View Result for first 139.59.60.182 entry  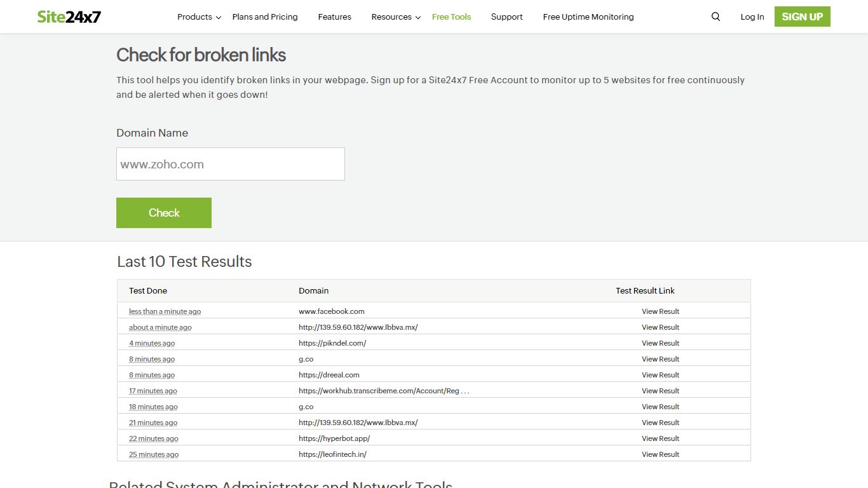(x=660, y=327)
